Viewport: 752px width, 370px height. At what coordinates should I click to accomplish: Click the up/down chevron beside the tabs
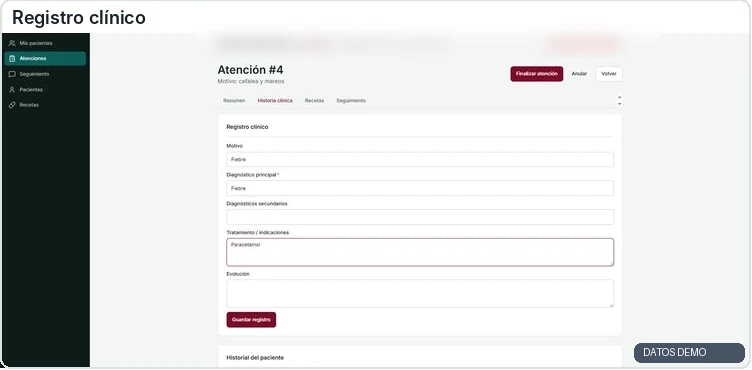(619, 101)
